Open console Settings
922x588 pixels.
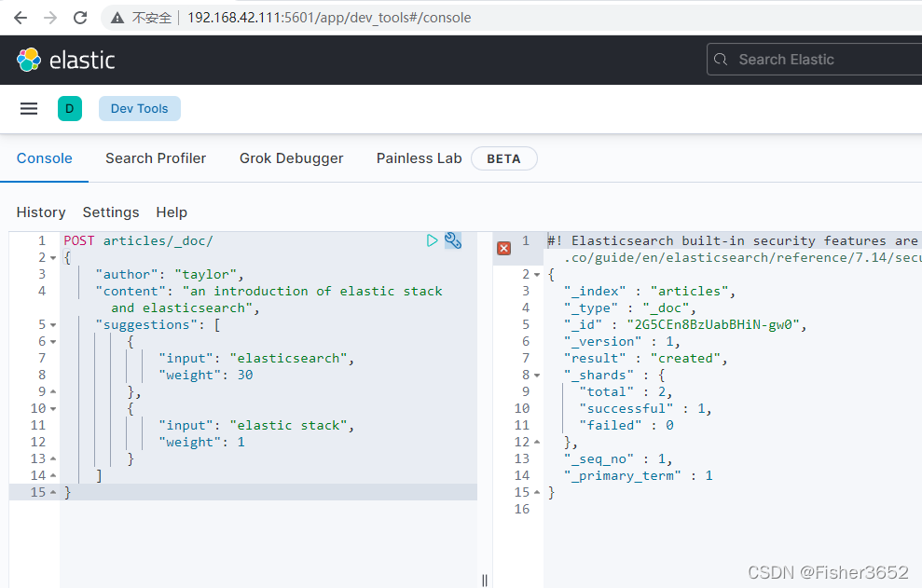tap(111, 212)
